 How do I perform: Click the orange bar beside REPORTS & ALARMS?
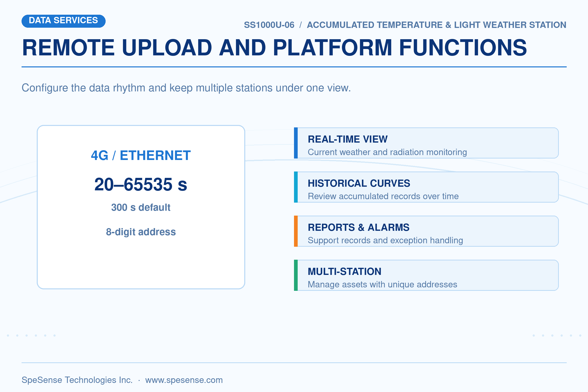tap(296, 231)
